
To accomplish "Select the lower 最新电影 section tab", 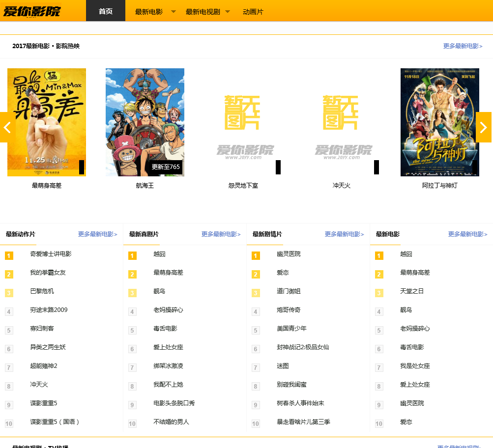I will [388, 234].
